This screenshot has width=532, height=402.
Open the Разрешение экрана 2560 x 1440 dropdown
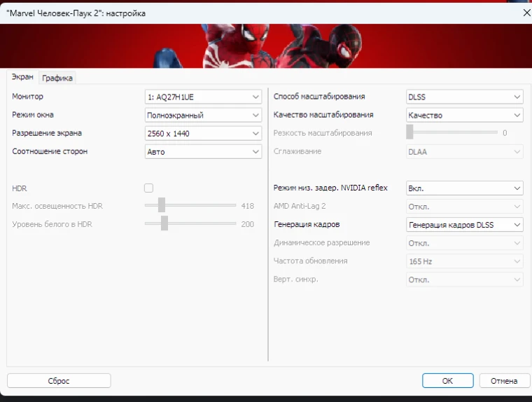click(x=203, y=133)
